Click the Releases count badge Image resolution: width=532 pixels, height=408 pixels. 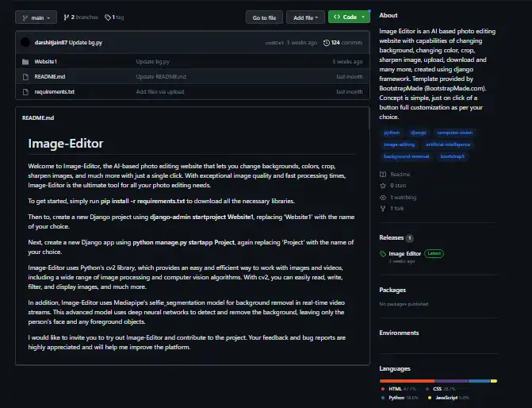pos(410,238)
